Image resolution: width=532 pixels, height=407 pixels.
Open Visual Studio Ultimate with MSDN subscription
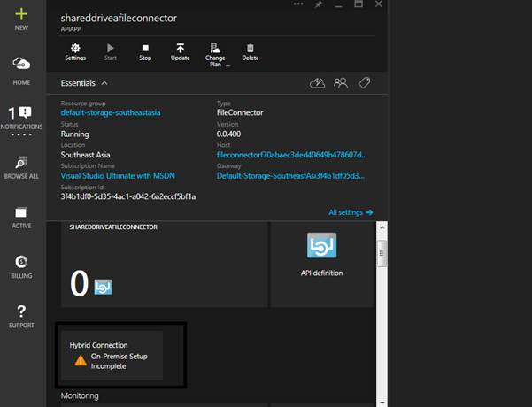click(x=118, y=176)
